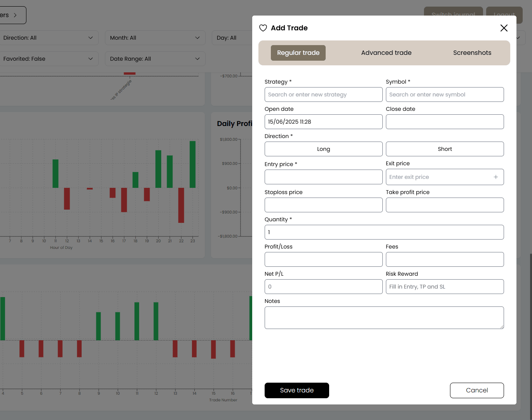Select Long as the trade direction
Viewport: 532px width, 420px height.
pos(323,149)
